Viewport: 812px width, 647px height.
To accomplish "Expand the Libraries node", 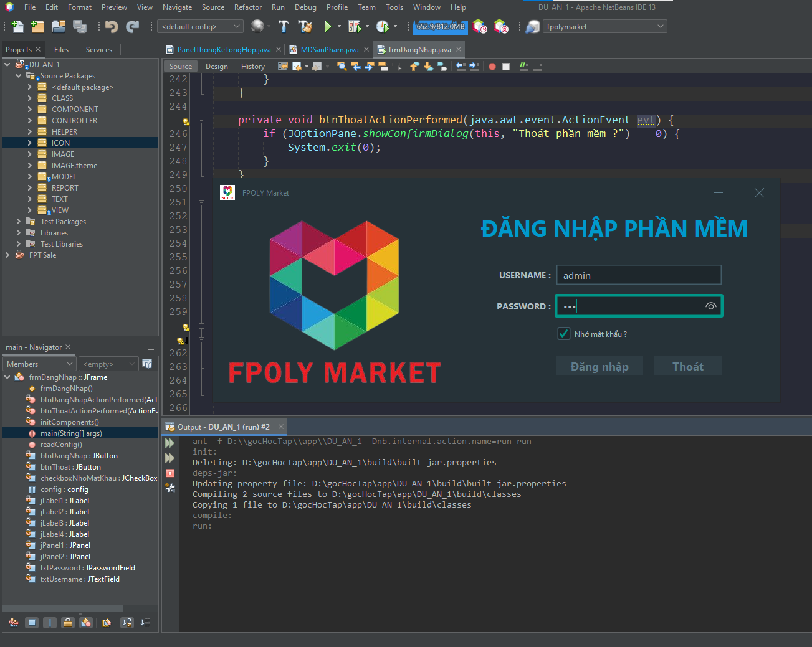I will [x=18, y=232].
